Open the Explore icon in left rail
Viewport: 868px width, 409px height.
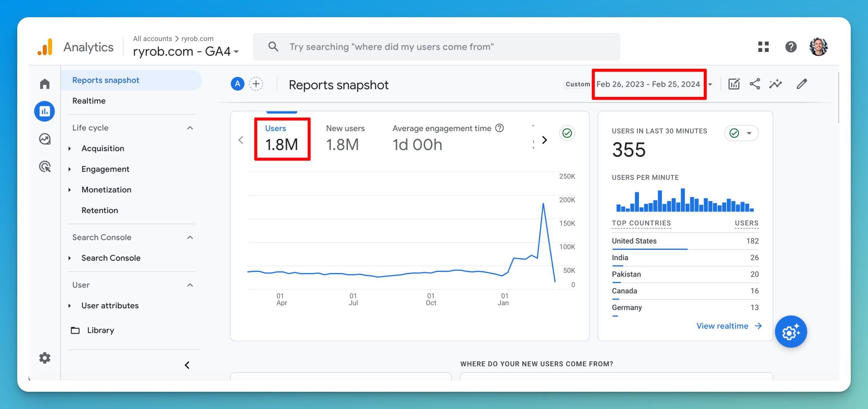pyautogui.click(x=44, y=139)
